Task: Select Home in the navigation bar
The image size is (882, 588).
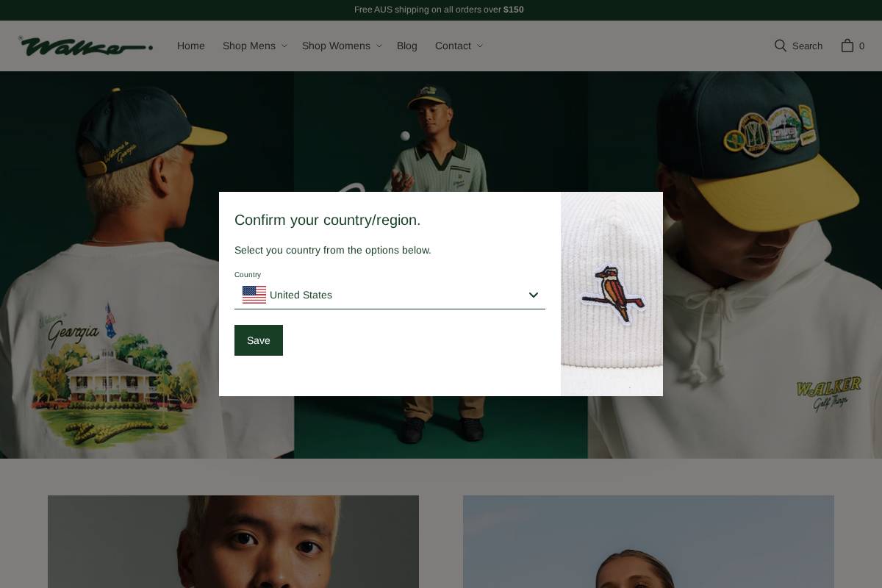Action: tap(190, 46)
